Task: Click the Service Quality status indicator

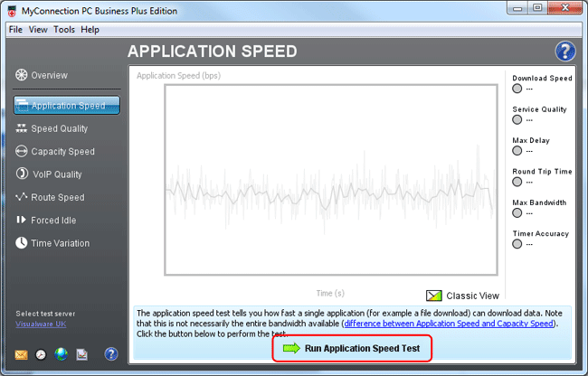Action: coord(517,120)
